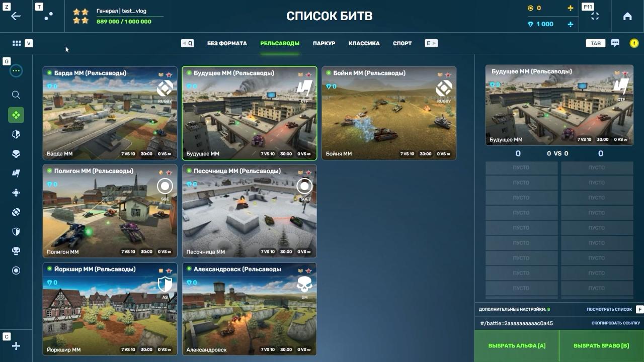644x362 pixels.
Task: Open the home screen icon
Action: [x=627, y=16]
